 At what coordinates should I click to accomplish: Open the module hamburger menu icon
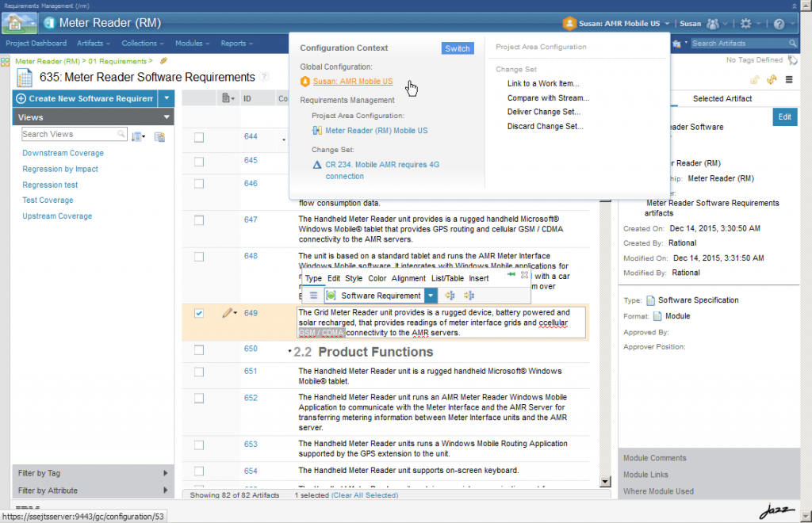tap(789, 80)
